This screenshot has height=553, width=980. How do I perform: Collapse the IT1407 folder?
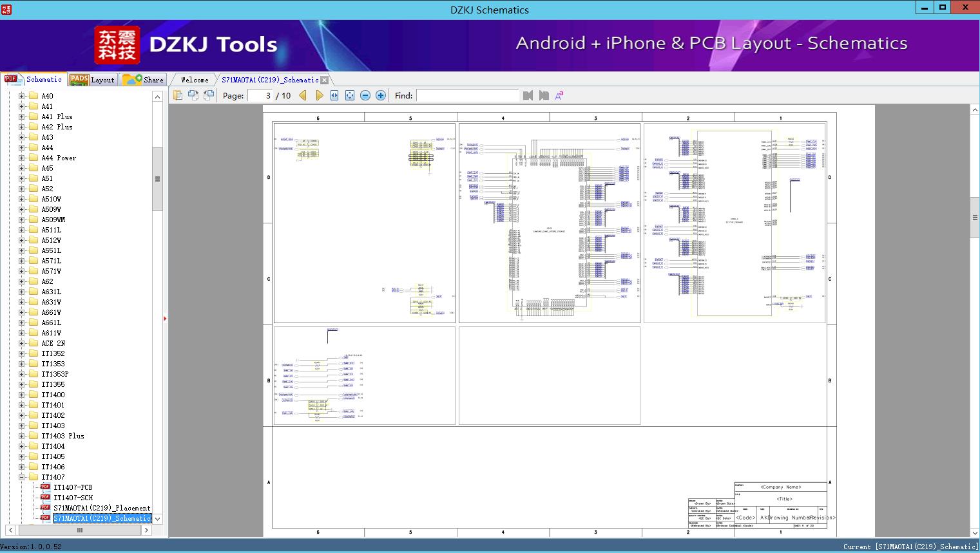21,477
